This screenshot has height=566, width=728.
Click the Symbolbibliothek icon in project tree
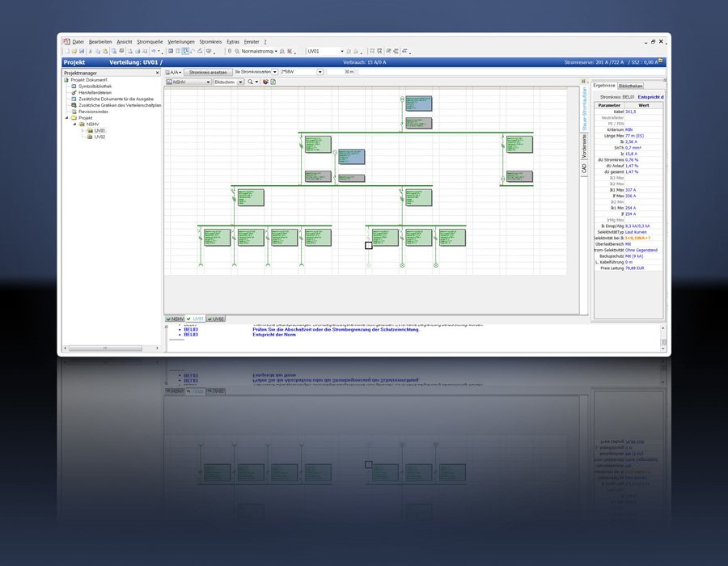pos(74,87)
